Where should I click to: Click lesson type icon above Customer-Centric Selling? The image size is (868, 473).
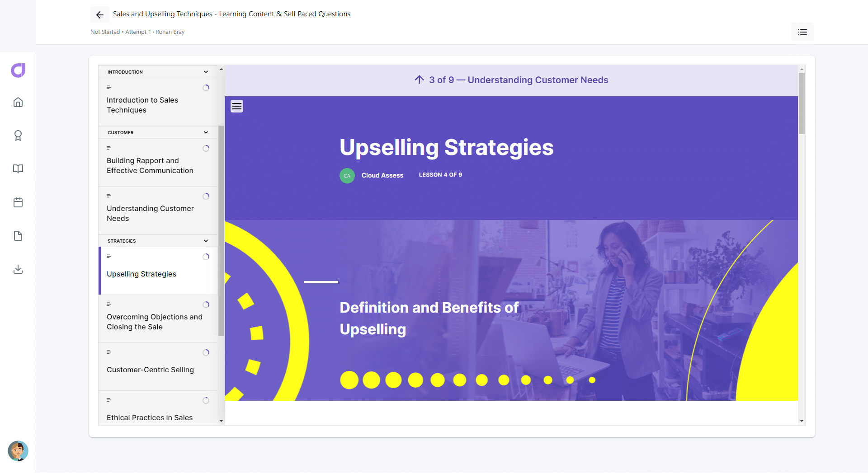(x=109, y=352)
